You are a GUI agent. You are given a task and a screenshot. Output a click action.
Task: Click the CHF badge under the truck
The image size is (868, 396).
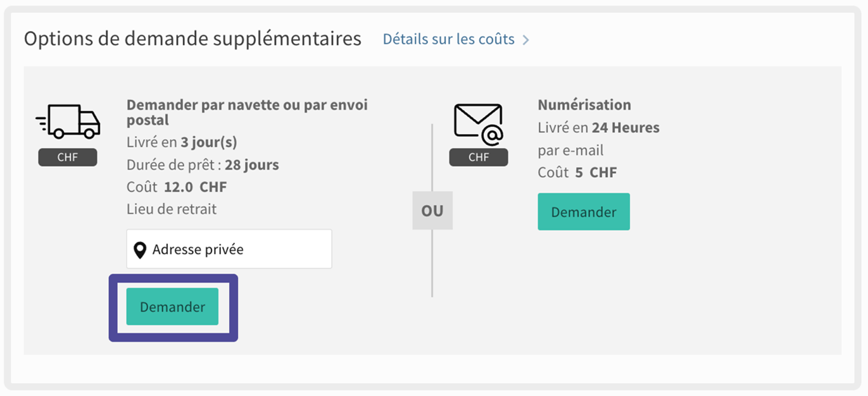coord(68,158)
